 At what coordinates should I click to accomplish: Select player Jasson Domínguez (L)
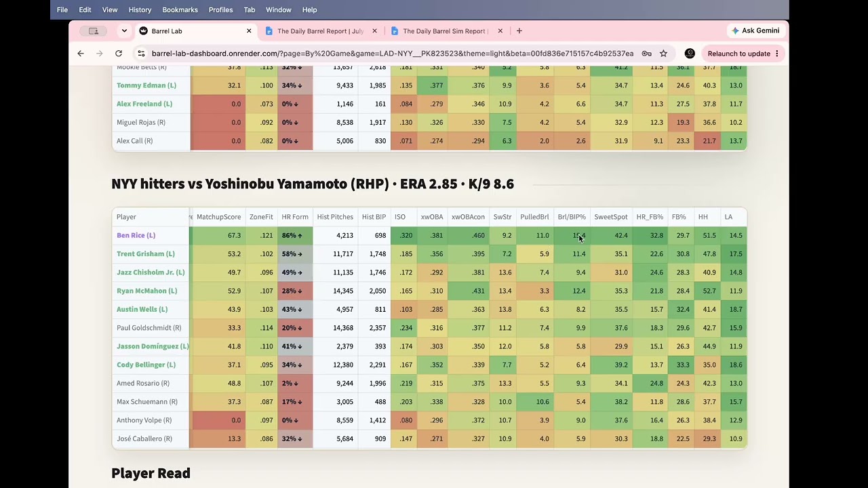(153, 346)
